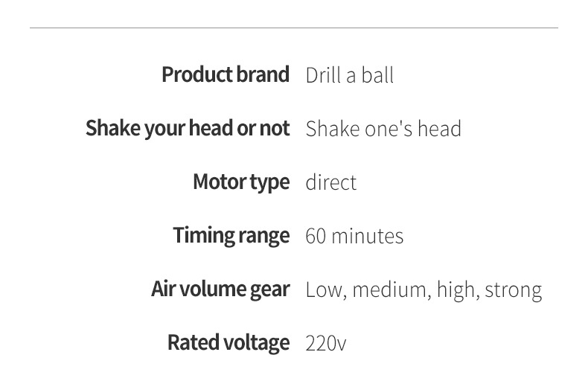588x384 pixels.
Task: Select the word "high" in air volume
Action: 457,290
